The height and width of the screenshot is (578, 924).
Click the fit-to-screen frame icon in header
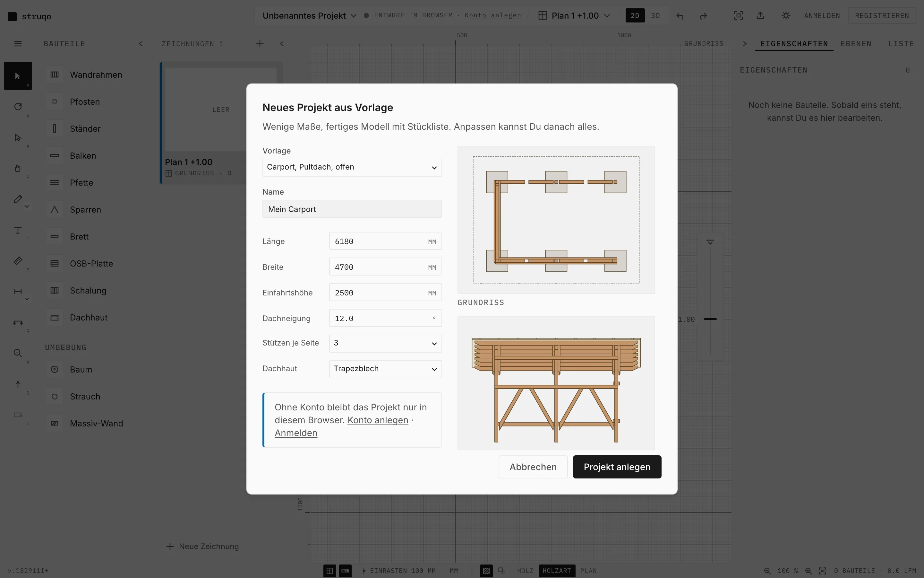click(x=739, y=16)
